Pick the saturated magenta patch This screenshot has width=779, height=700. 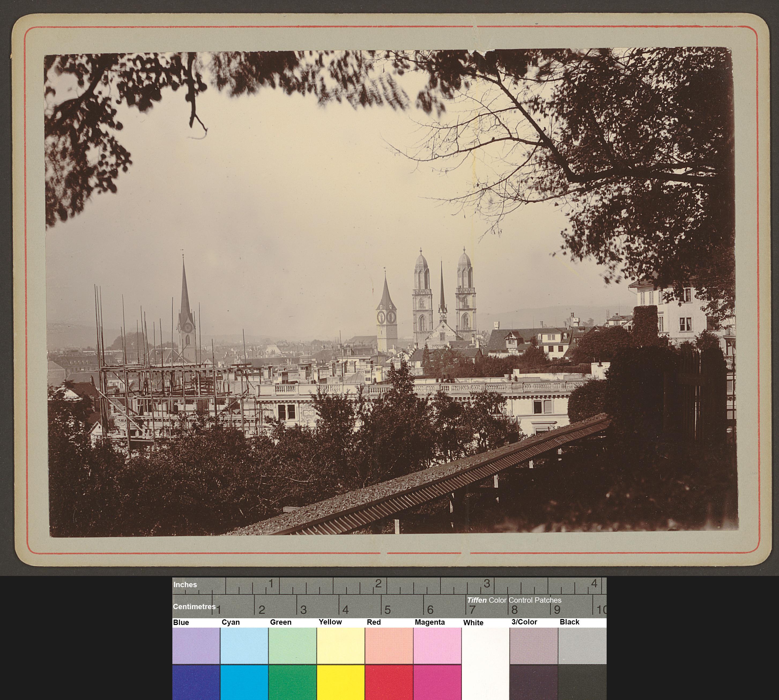437,683
